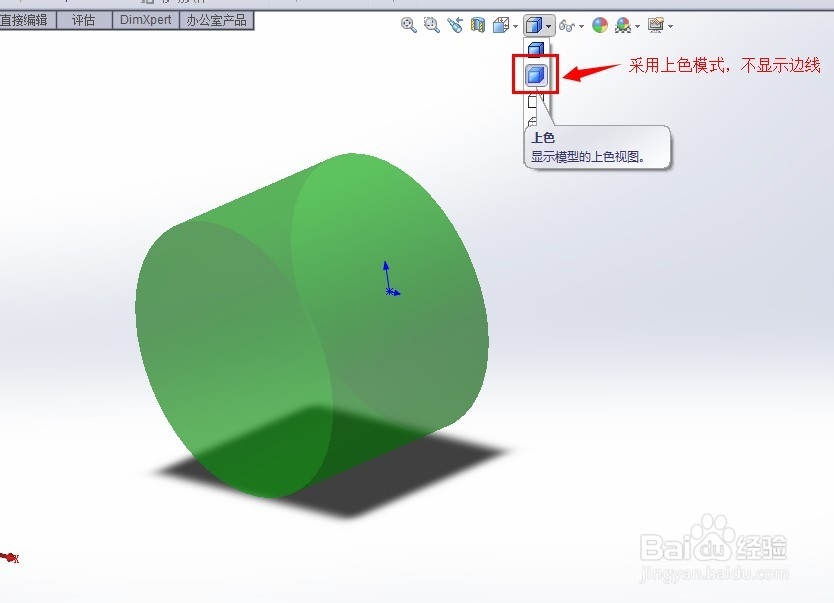Viewport: 834px width, 603px height.
Task: Click the View Orientation cube icon
Action: coord(501,25)
